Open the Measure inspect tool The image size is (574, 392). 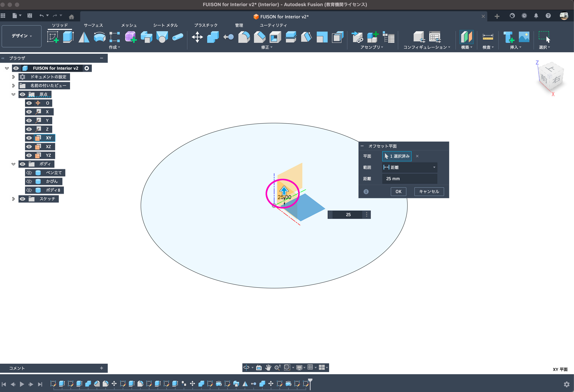(487, 37)
